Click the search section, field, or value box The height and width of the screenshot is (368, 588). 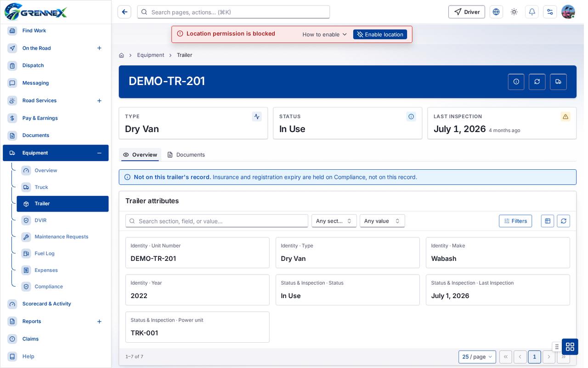pos(217,221)
